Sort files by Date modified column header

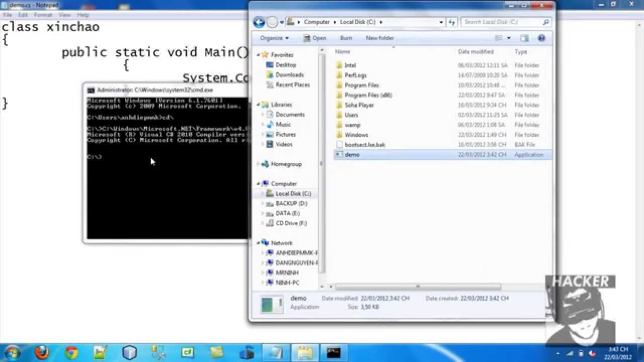475,52
